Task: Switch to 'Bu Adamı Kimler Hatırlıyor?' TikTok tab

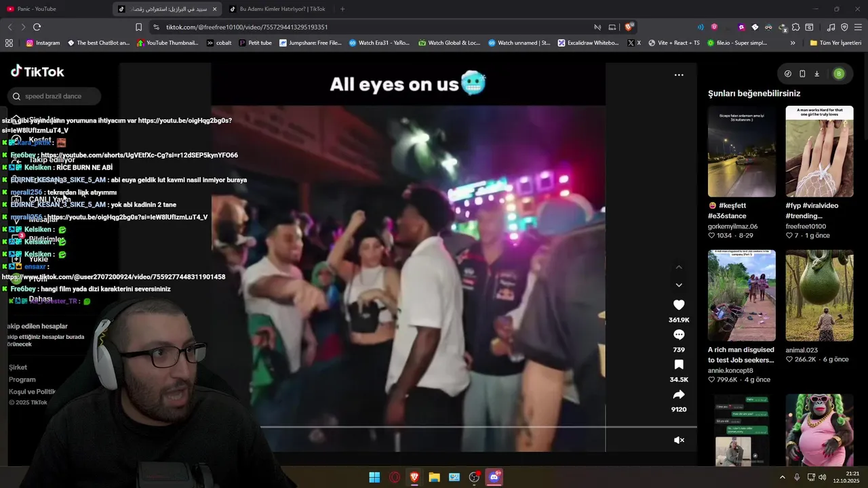Action: click(x=278, y=9)
